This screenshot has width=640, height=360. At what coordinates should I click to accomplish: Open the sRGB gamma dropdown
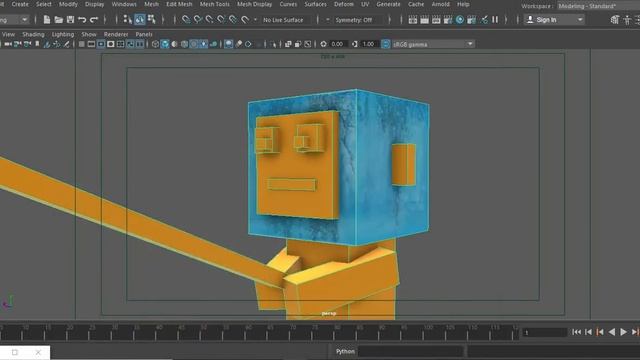click(433, 44)
